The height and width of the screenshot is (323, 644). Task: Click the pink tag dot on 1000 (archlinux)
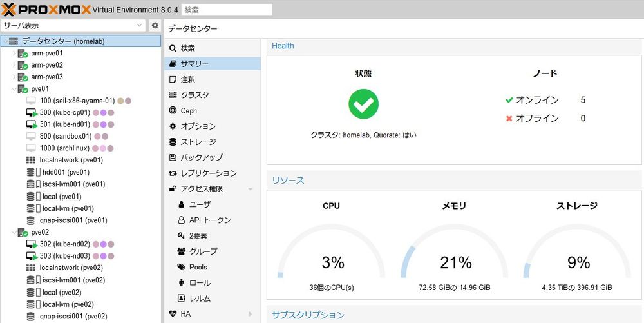103,148
